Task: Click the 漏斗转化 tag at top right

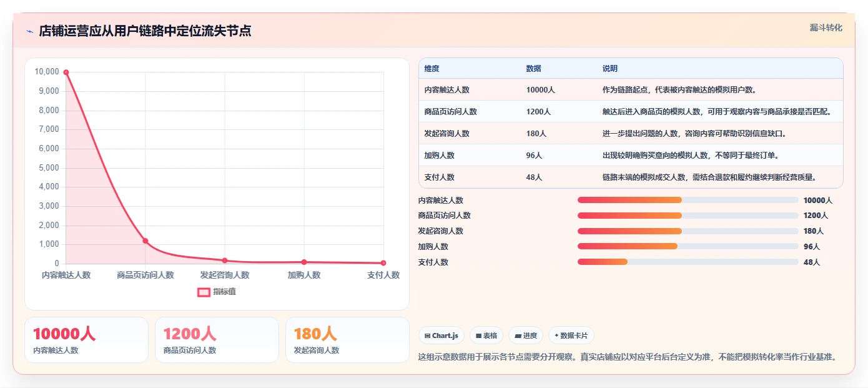Action: click(826, 27)
